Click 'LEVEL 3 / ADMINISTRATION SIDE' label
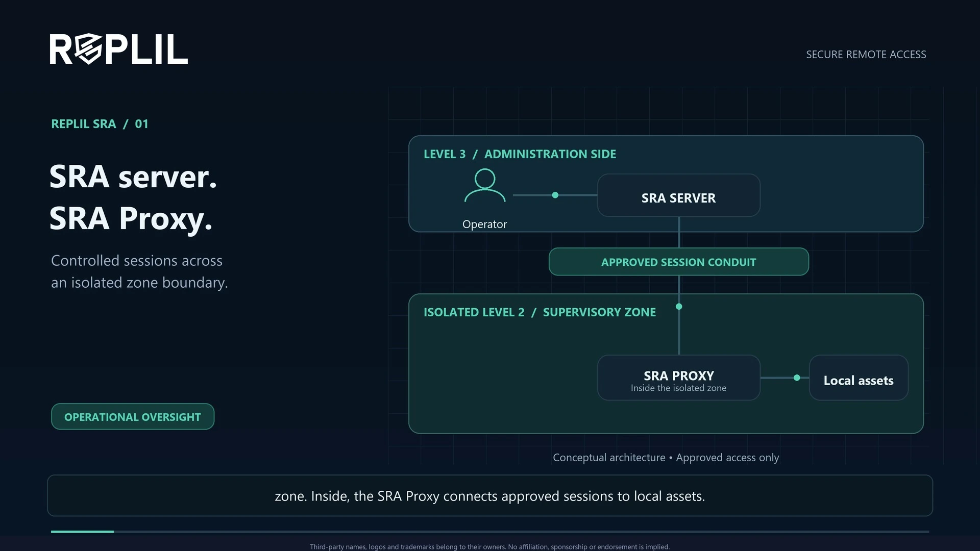Image resolution: width=980 pixels, height=551 pixels. coord(520,154)
